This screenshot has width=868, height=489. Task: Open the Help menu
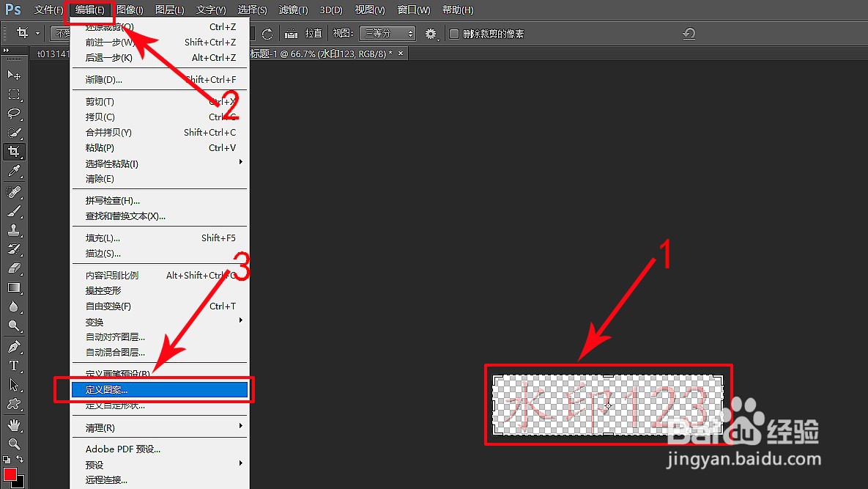(458, 10)
